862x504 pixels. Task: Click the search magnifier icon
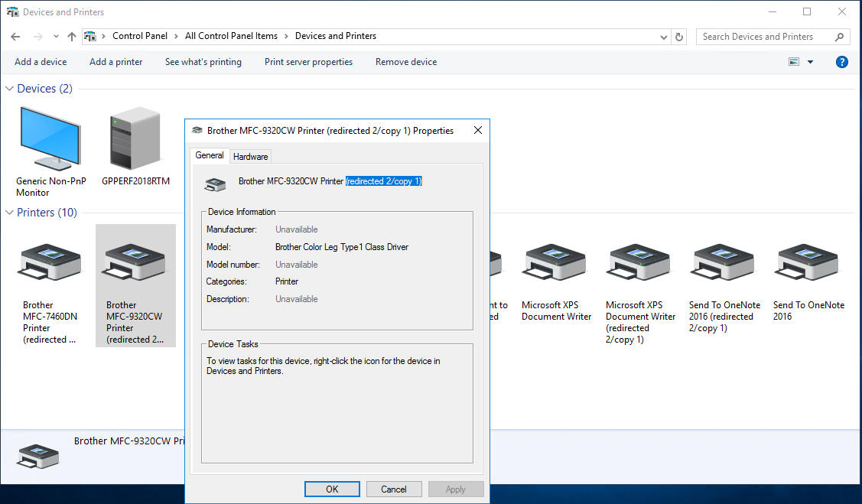pyautogui.click(x=839, y=37)
